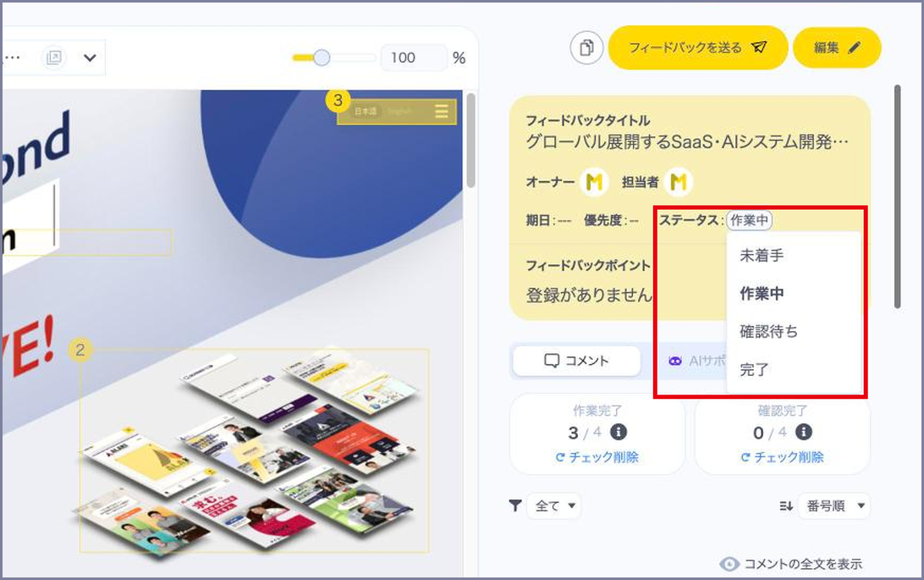Toggle コメントの全文を表示 eye icon

[729, 564]
